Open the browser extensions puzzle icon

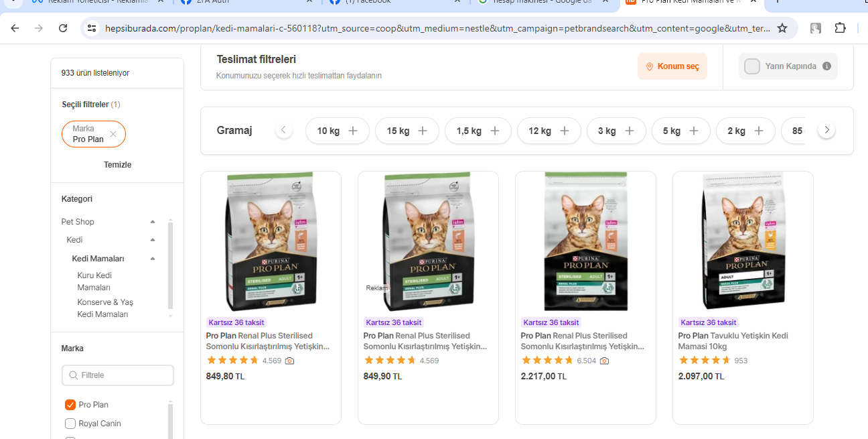[840, 28]
